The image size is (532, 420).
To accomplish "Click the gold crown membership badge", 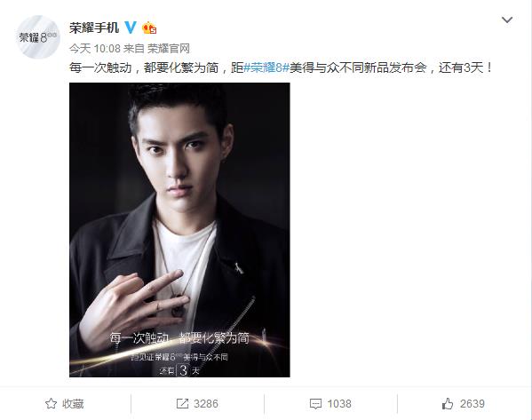I will 149,28.
